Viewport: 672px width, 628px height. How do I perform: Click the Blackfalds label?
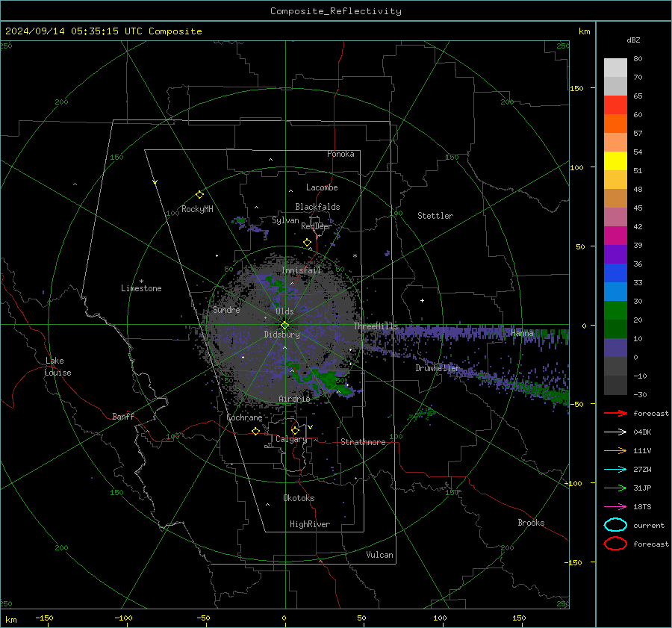click(x=317, y=207)
